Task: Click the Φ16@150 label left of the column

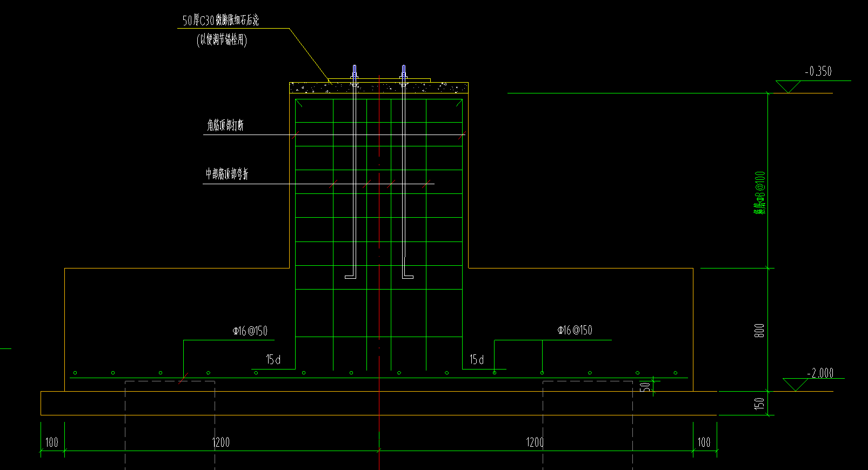Action: coord(250,331)
